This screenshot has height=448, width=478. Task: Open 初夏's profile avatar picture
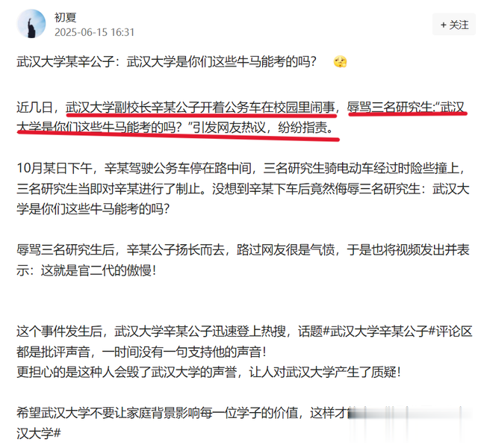(31, 24)
